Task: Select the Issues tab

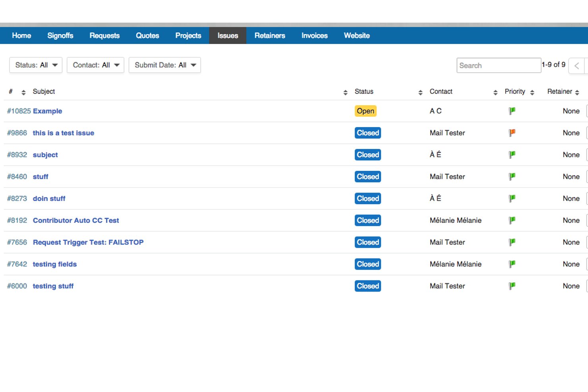Action: 228,35
